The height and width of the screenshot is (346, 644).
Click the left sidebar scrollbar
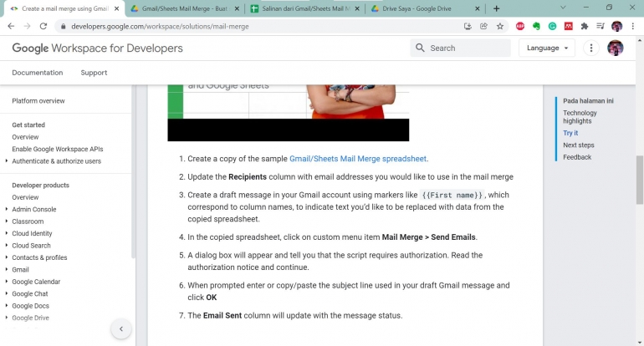coord(133,171)
